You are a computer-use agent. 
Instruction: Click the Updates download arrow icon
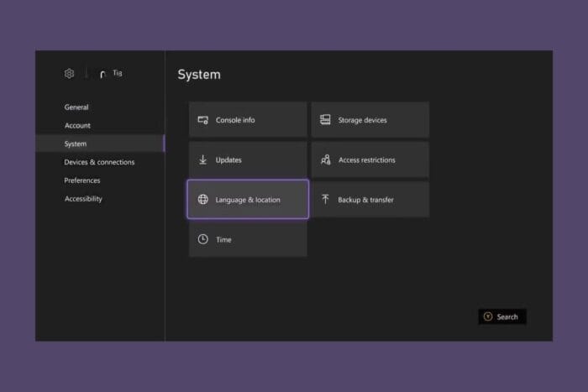[x=203, y=159]
